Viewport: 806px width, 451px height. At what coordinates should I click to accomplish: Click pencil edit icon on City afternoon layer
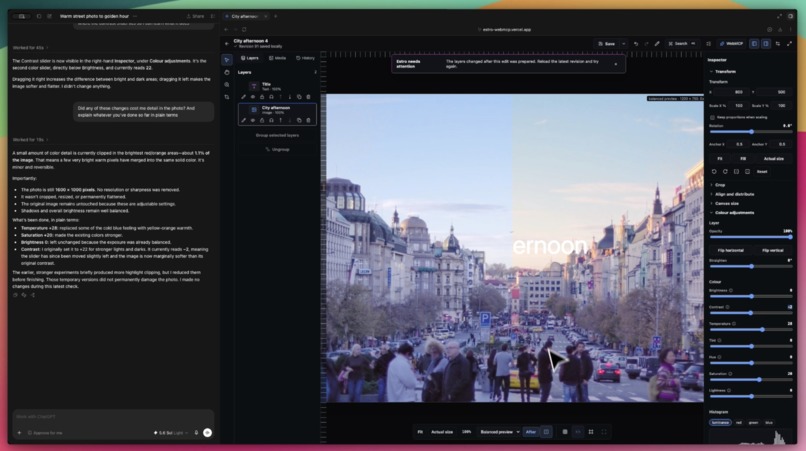244,120
